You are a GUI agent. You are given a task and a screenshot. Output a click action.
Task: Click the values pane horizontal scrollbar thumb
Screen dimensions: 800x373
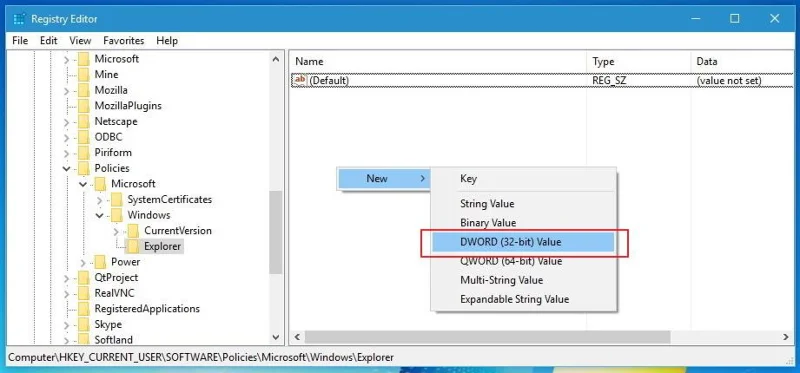tap(487, 337)
